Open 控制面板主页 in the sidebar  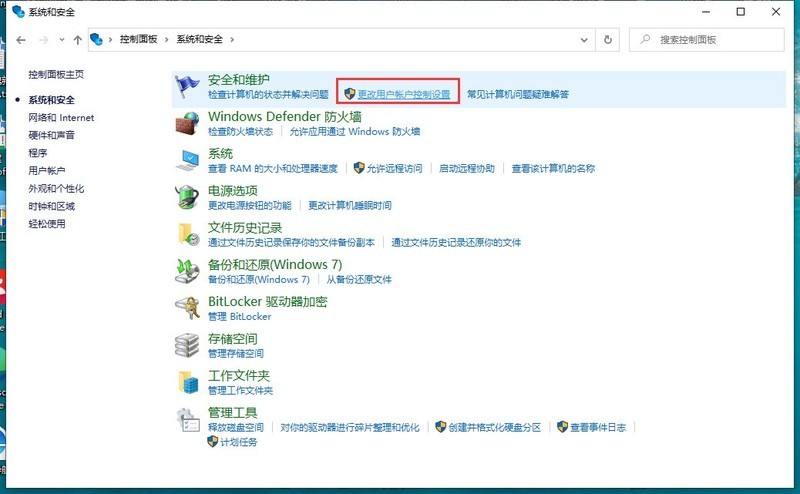pyautogui.click(x=56, y=75)
